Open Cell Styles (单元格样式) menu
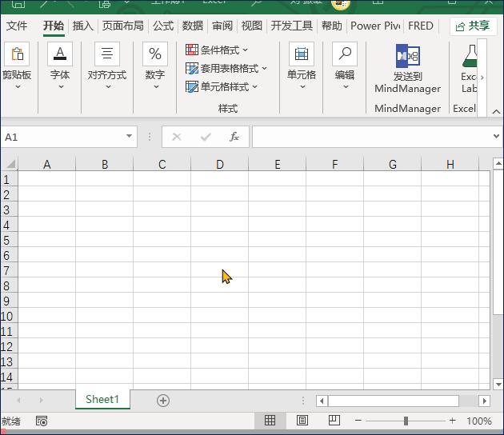This screenshot has width=504, height=435. click(x=222, y=86)
